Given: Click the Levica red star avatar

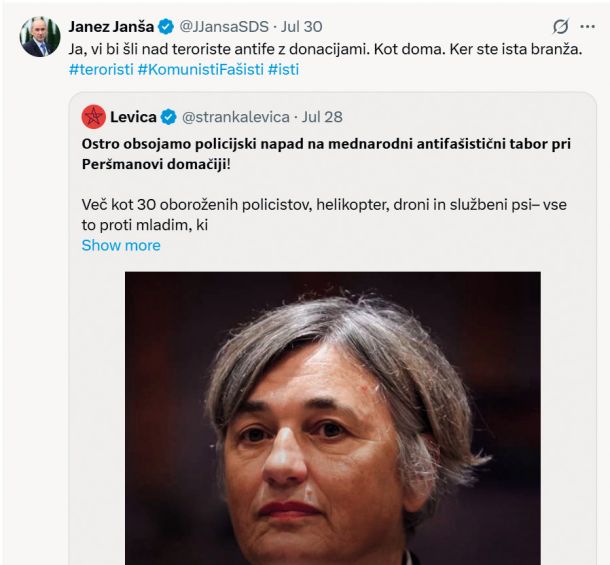Looking at the screenshot, I should pyautogui.click(x=94, y=116).
